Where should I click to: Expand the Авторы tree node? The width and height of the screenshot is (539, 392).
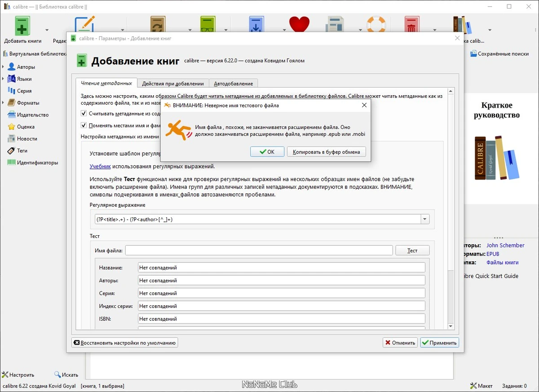point(3,67)
